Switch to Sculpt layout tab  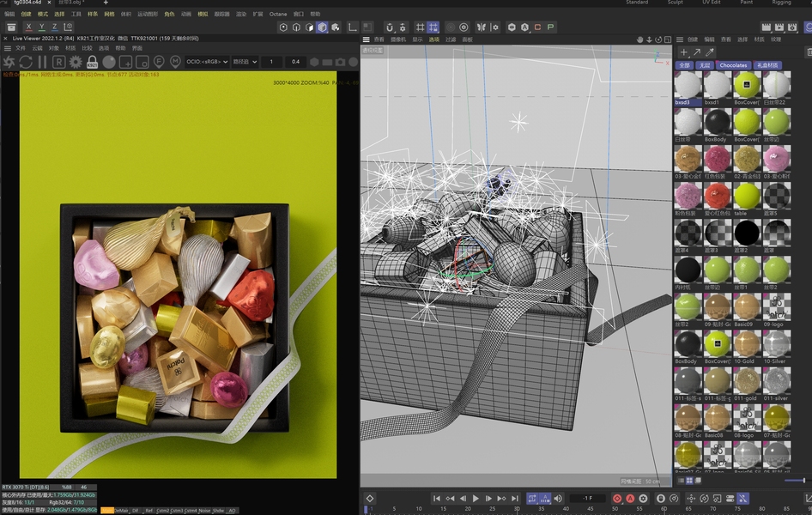tap(675, 3)
